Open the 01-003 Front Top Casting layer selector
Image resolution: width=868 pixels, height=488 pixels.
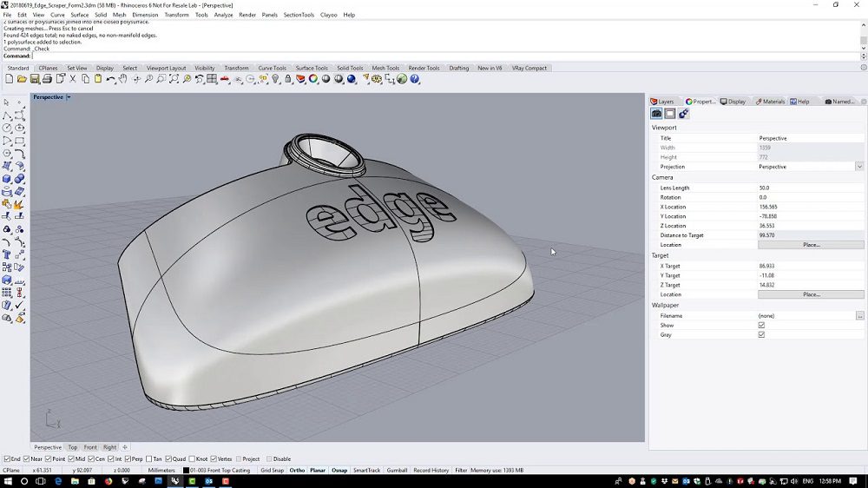click(x=220, y=471)
